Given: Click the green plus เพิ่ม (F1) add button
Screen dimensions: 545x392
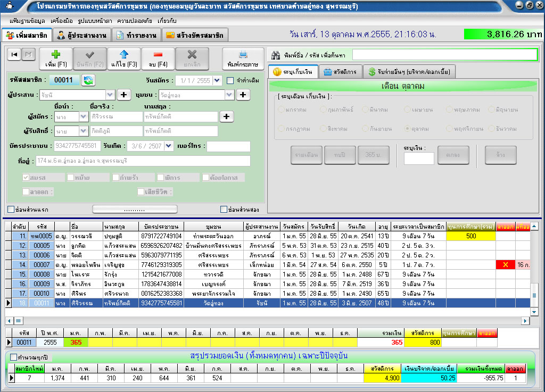Looking at the screenshot, I should (55, 58).
